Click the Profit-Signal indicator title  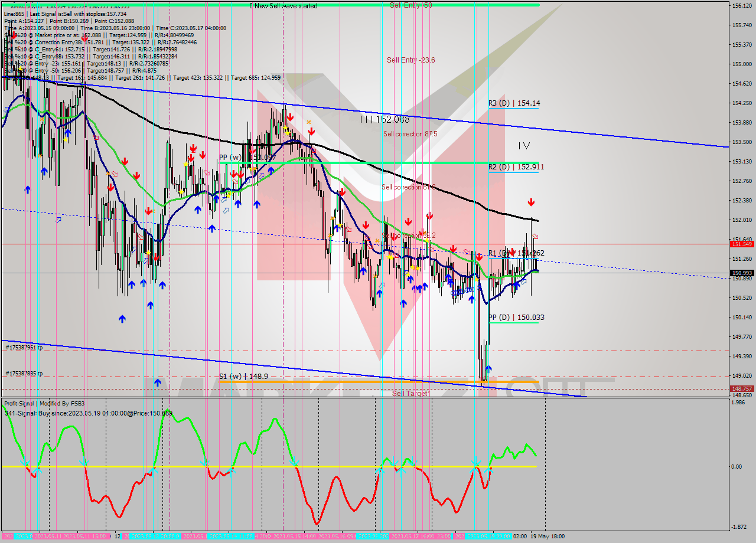(44, 404)
